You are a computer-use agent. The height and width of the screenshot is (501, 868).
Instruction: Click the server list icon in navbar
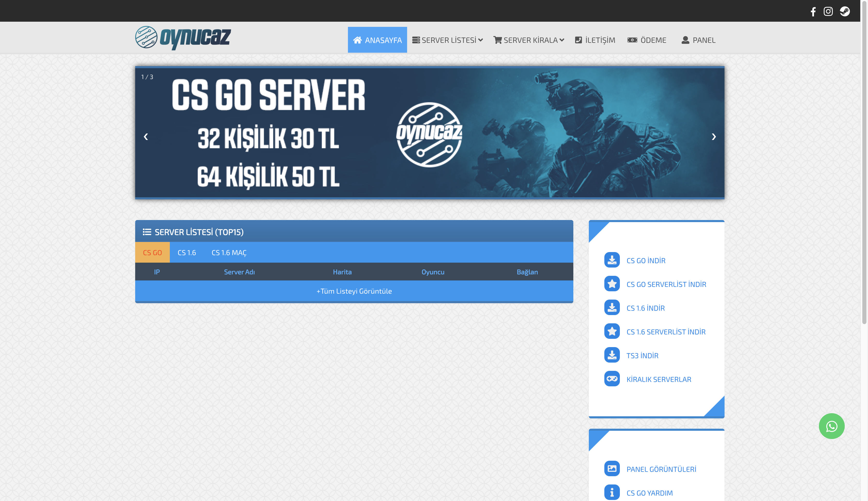click(416, 40)
